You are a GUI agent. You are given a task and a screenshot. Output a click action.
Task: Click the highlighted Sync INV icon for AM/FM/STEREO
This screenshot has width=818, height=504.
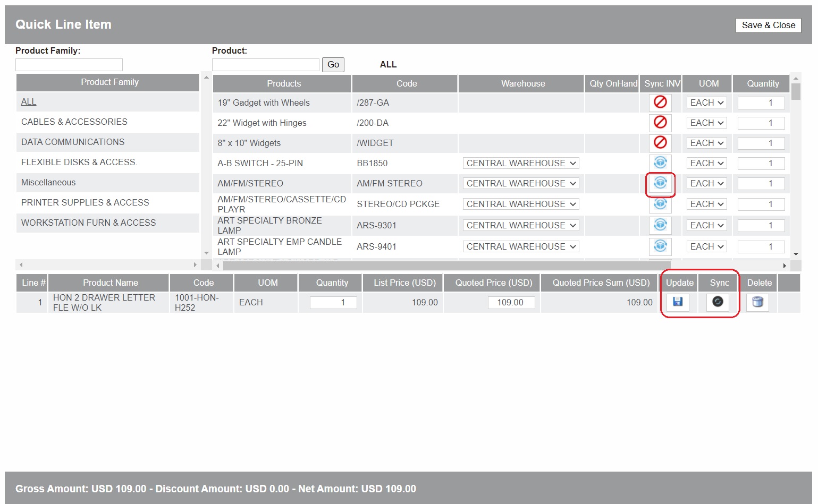pyautogui.click(x=660, y=183)
